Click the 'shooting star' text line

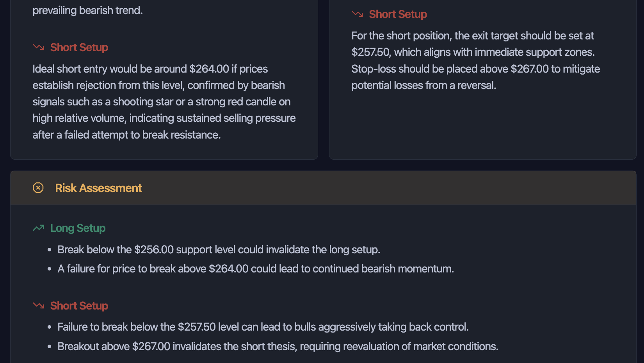tap(161, 101)
